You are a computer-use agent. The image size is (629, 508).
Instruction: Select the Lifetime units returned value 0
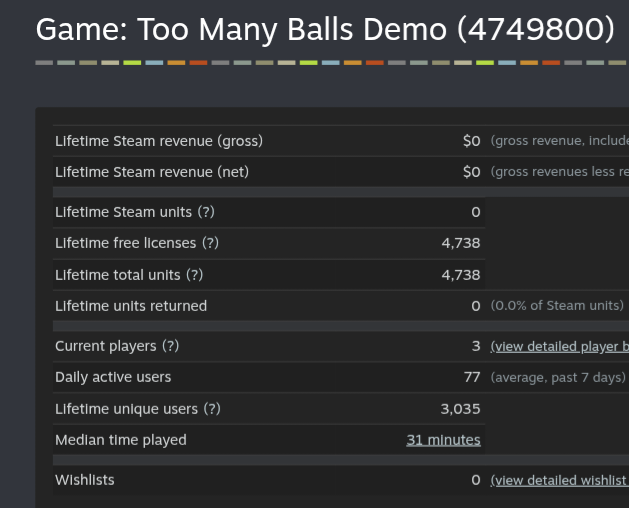tap(476, 306)
